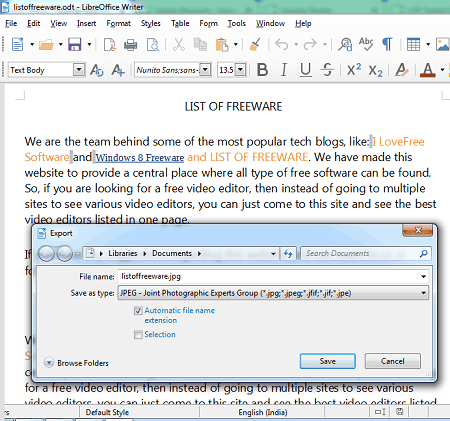Click Documents in the path bar
Image resolution: width=450 pixels, height=421 pixels.
172,254
